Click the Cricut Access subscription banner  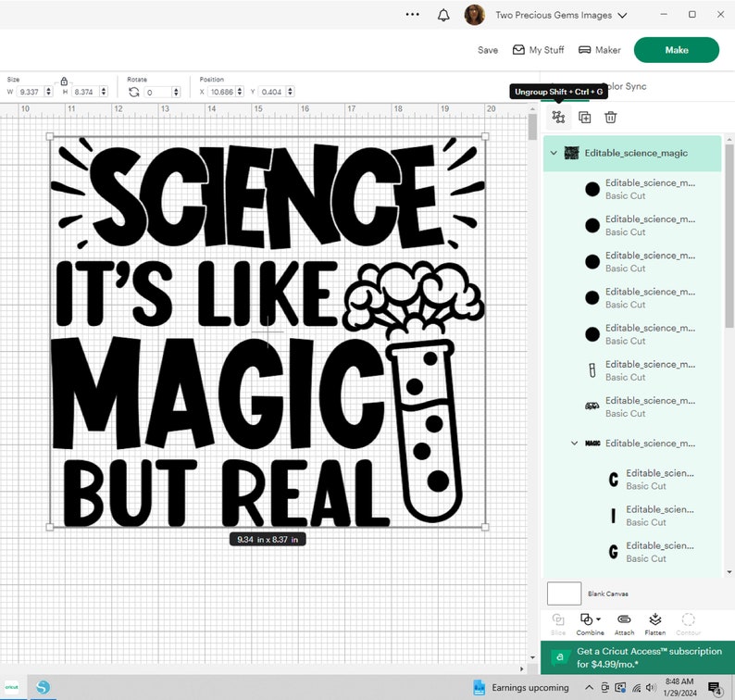(x=638, y=657)
